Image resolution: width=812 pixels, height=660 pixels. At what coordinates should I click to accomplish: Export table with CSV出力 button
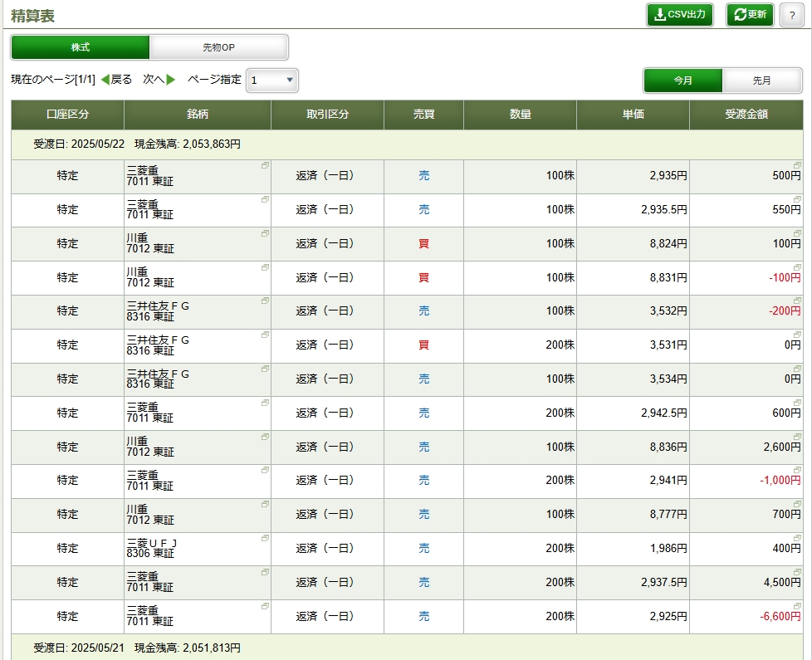click(x=679, y=14)
